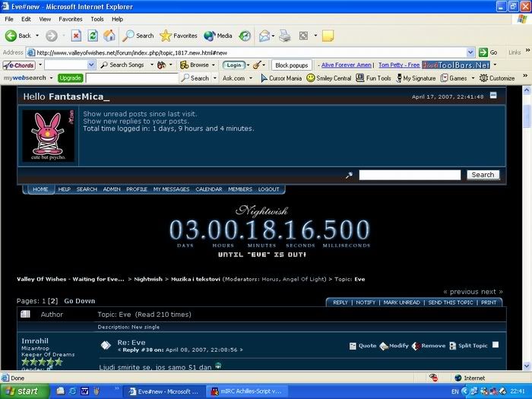Collapse the forum header with minus icon
The height and width of the screenshot is (399, 532).
pos(493,96)
